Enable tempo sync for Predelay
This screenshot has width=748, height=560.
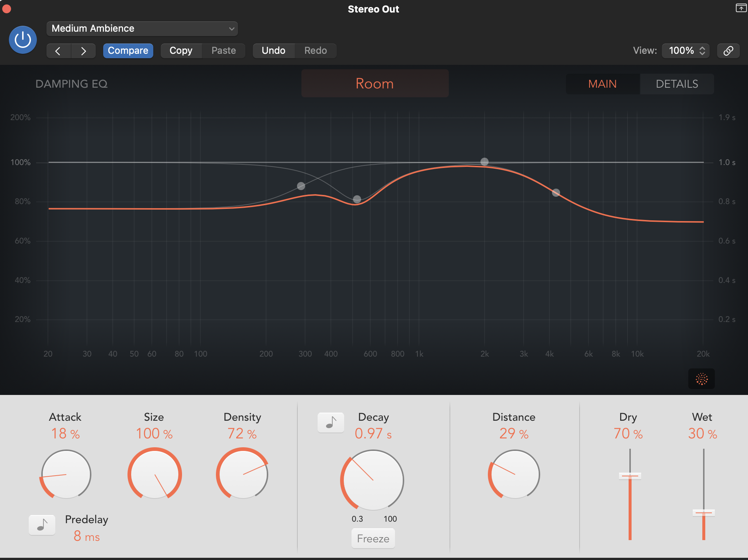point(42,525)
